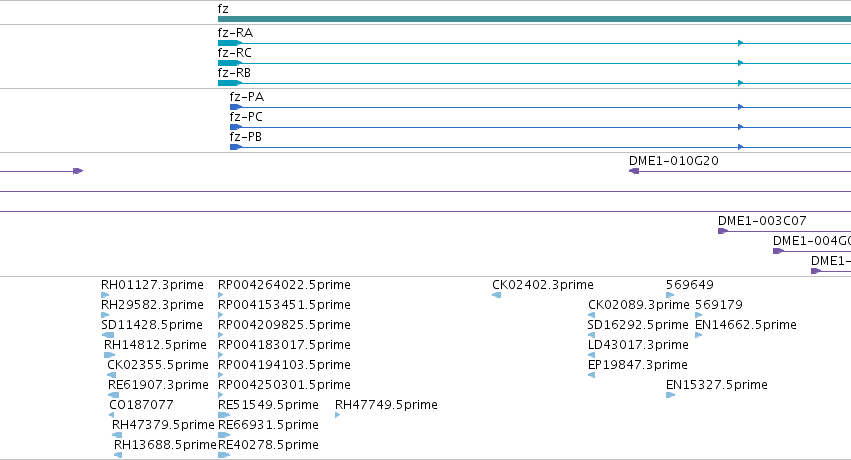Click the 569649 feature label
The width and height of the screenshot is (851, 460).
point(690,285)
